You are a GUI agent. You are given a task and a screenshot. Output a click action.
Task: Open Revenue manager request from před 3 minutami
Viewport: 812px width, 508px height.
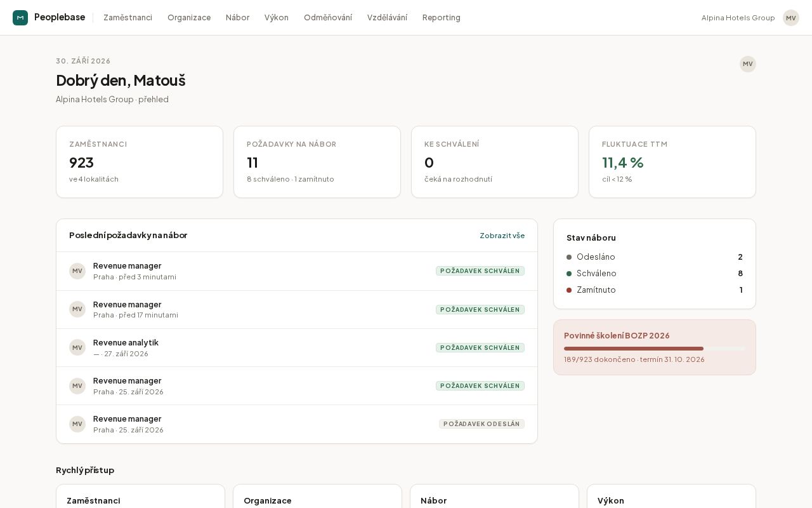(x=297, y=271)
